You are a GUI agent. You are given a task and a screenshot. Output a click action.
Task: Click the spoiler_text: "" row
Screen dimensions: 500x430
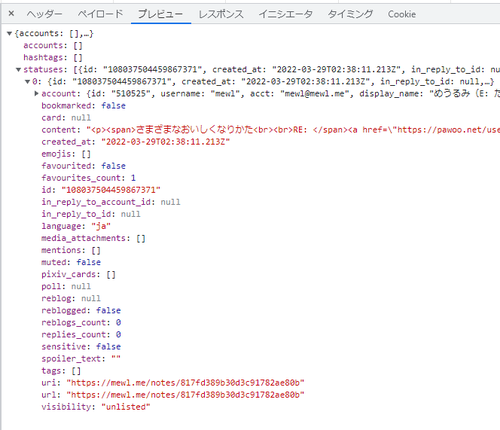click(x=81, y=359)
